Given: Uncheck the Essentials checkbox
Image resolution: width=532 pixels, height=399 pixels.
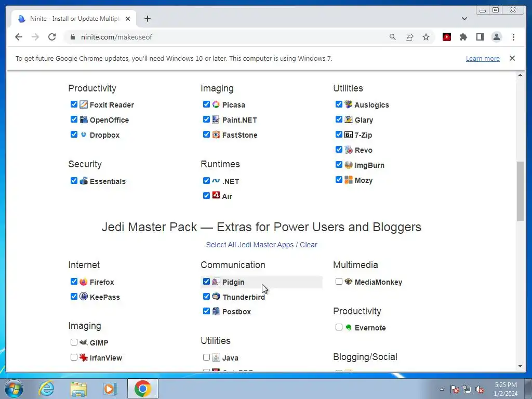Looking at the screenshot, I should point(74,180).
